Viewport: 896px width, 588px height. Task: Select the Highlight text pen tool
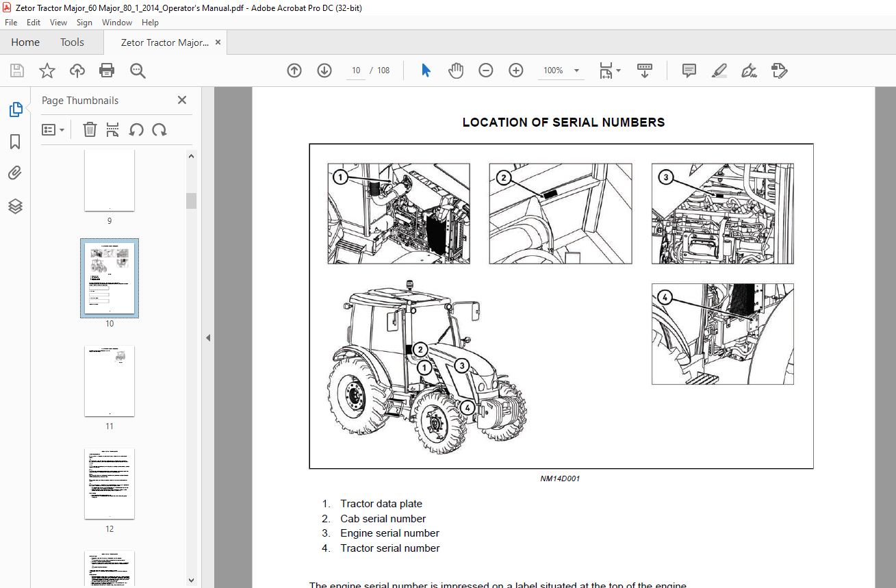click(x=719, y=71)
